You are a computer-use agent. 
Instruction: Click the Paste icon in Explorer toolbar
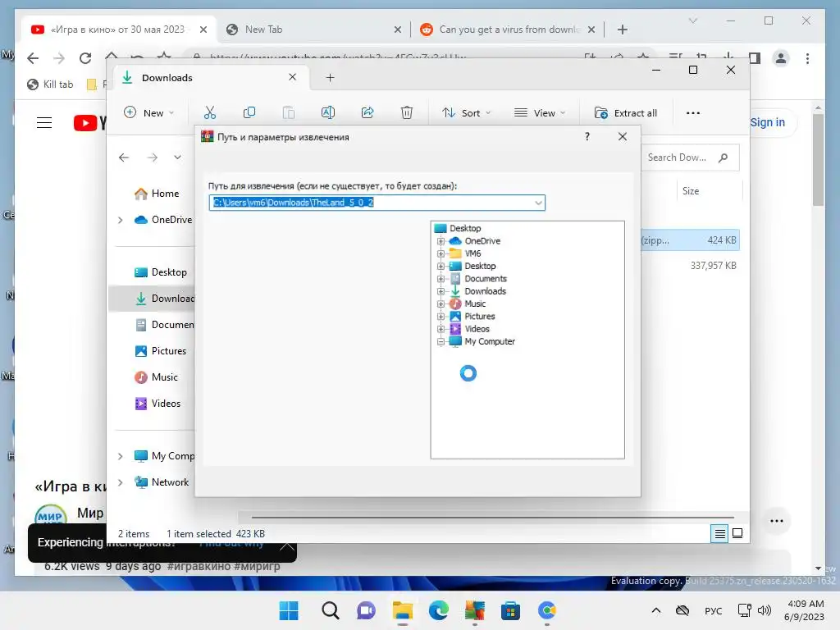[288, 112]
